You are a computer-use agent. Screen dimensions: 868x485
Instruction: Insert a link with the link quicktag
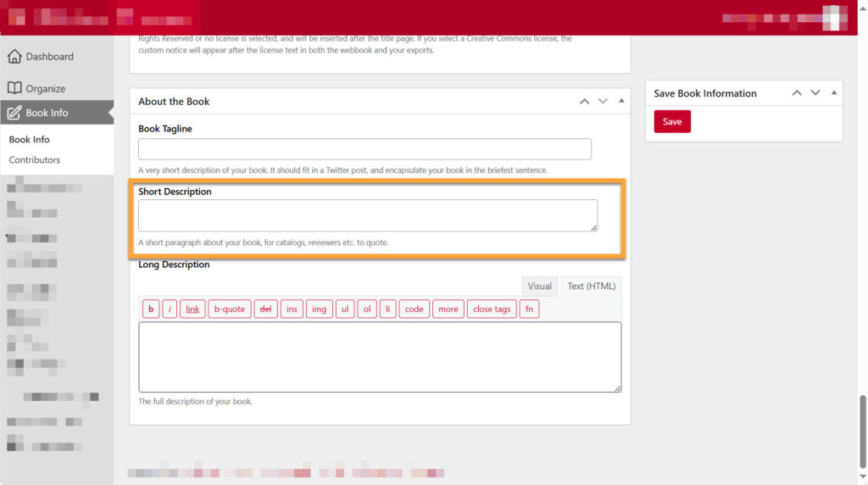192,309
